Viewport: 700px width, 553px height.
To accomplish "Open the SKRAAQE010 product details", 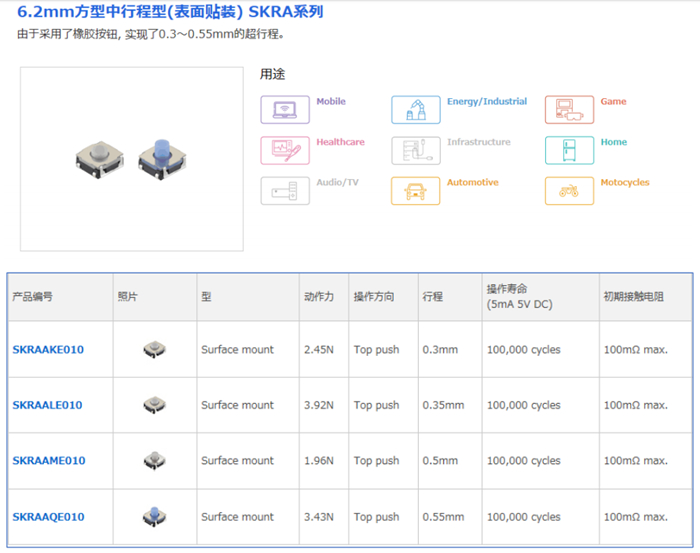I will [x=48, y=517].
